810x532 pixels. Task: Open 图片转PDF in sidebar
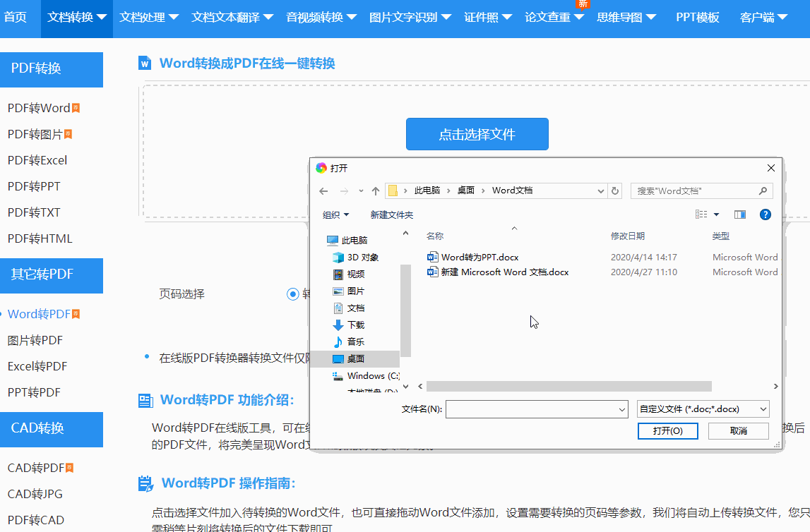[35, 341]
